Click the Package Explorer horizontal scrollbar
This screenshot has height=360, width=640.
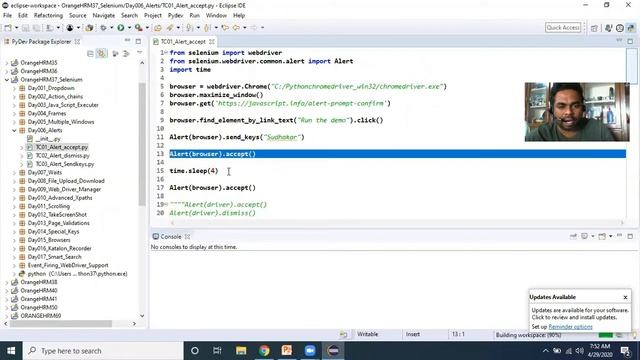click(60, 324)
